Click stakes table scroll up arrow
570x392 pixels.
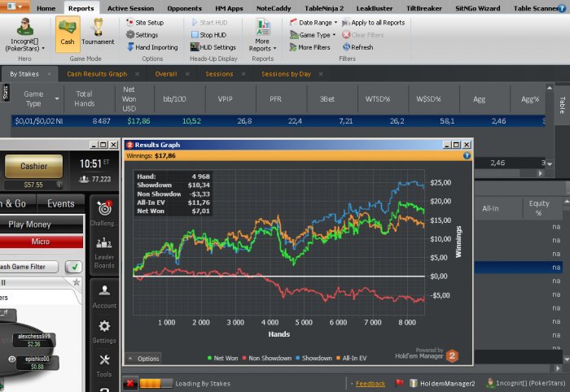[x=550, y=88]
